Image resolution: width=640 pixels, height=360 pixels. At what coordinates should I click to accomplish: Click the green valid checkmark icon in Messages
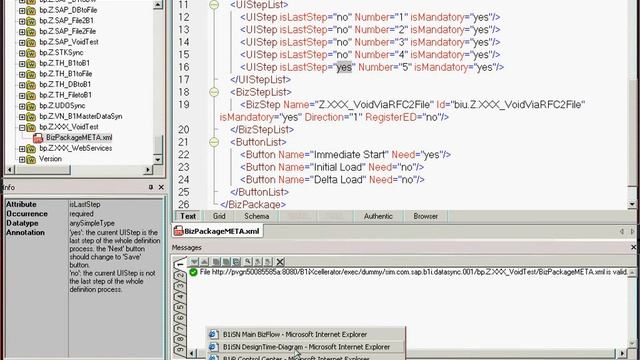[193, 272]
